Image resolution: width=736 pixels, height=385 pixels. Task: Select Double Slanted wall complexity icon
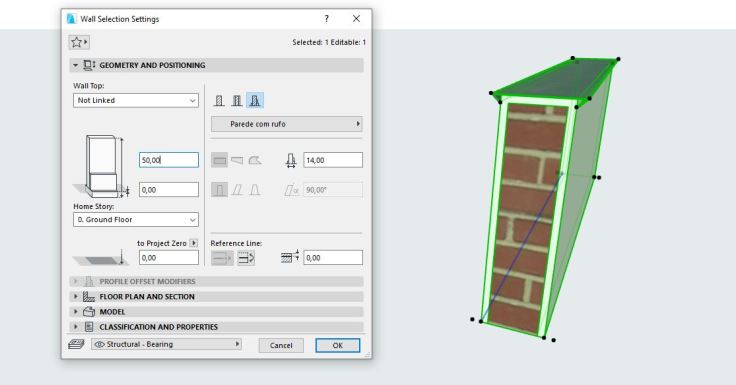point(255,190)
